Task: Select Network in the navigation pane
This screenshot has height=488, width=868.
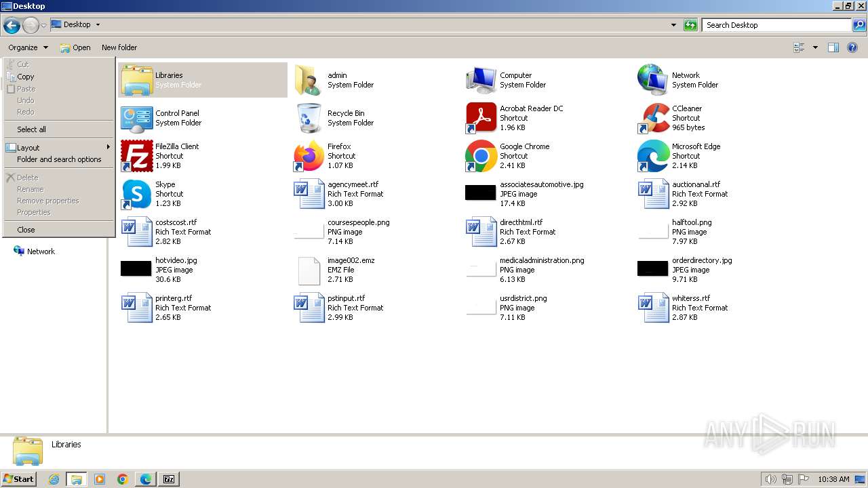Action: point(41,251)
